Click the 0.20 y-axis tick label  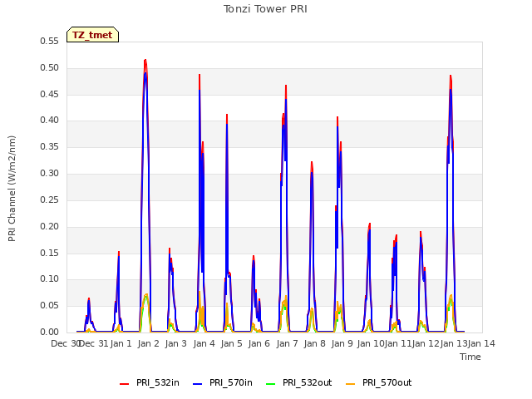pyautogui.click(x=49, y=226)
